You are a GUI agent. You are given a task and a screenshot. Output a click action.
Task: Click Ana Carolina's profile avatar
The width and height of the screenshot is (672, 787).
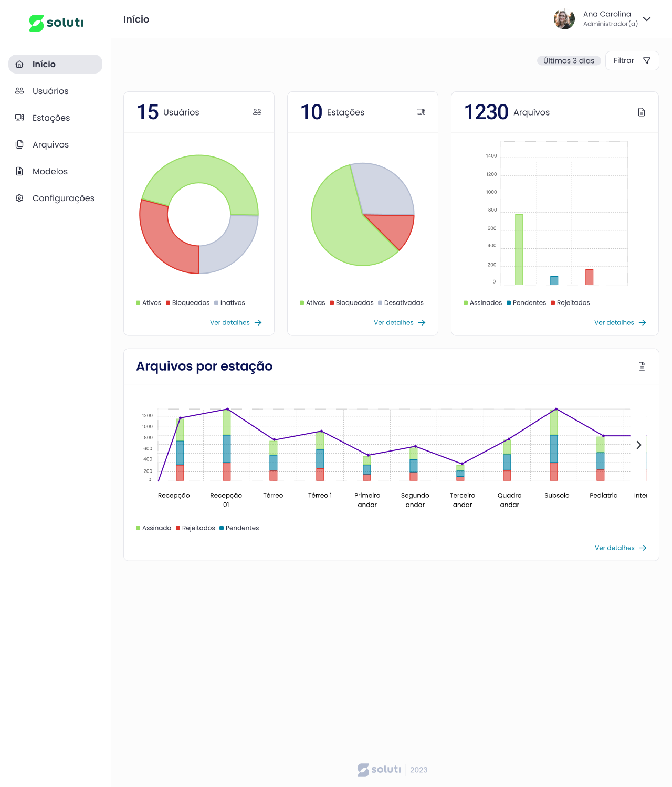(564, 19)
